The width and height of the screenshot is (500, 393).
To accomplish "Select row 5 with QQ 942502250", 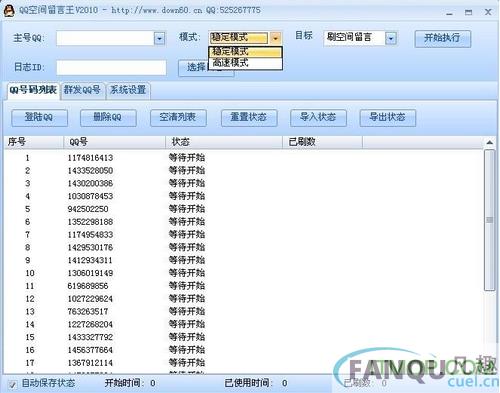I will pos(243,209).
